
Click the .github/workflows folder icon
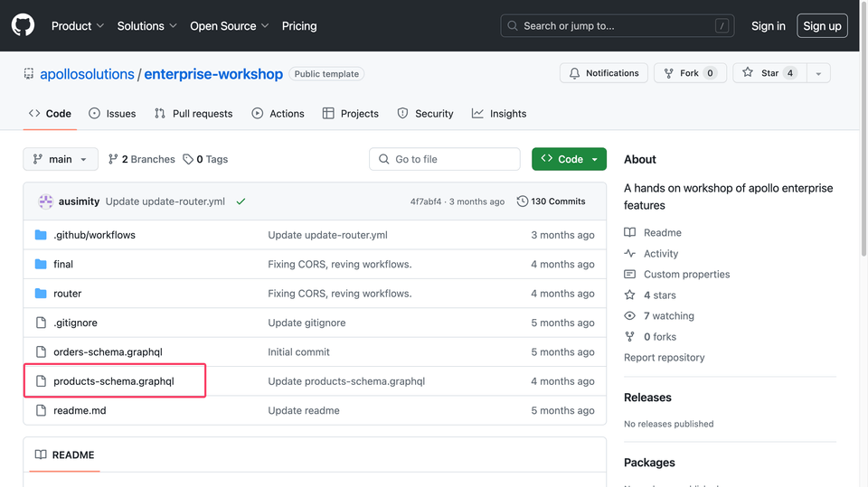point(41,235)
